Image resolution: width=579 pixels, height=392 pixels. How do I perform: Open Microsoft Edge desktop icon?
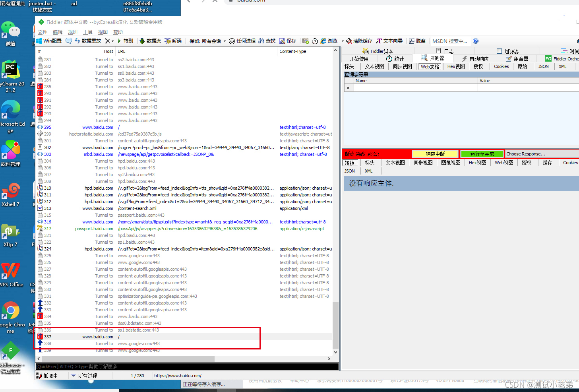click(11, 116)
